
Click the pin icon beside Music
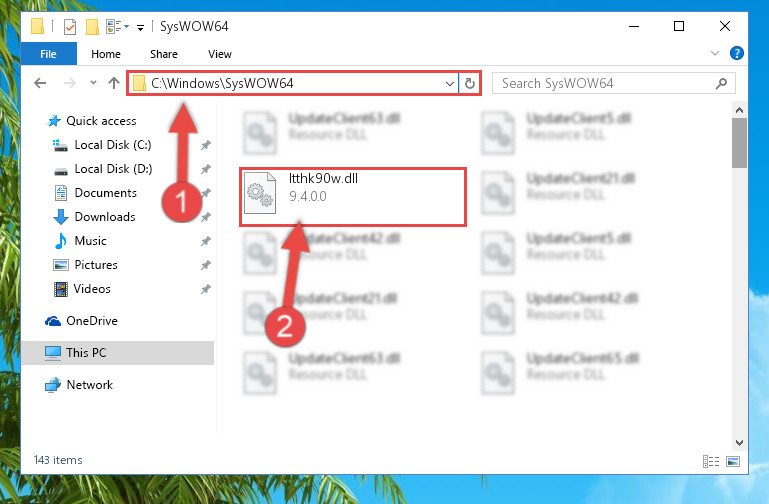point(205,241)
